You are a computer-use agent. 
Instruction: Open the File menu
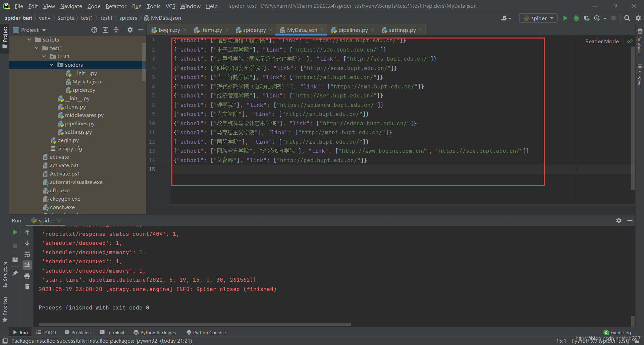tap(19, 6)
